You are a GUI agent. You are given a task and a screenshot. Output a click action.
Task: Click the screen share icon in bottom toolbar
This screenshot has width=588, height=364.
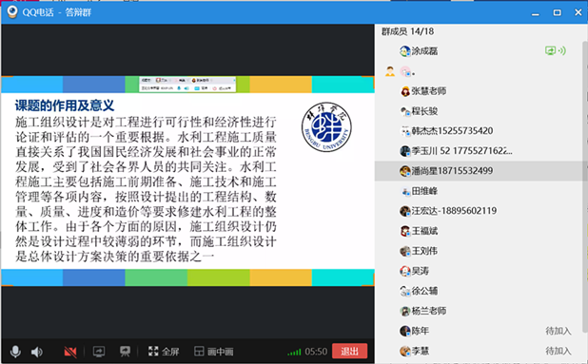[x=99, y=352]
